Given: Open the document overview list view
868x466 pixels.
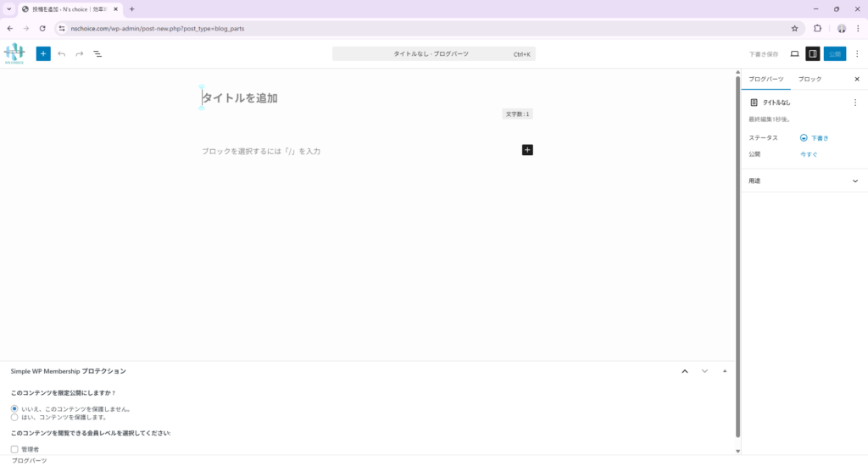Looking at the screenshot, I should coord(97,53).
